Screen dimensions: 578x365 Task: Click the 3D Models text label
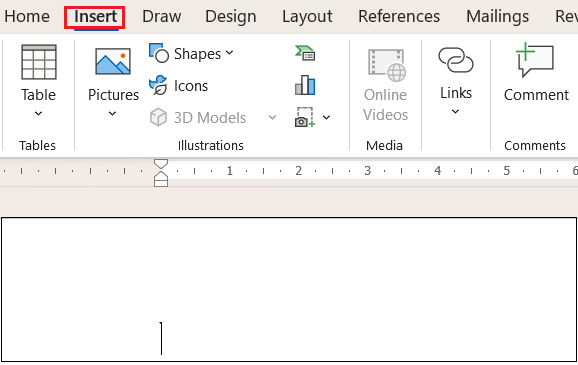[210, 118]
